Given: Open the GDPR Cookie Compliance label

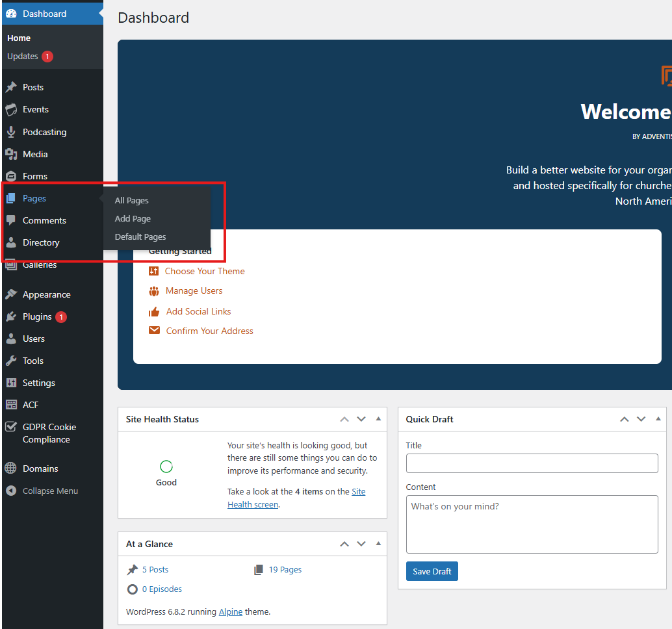Looking at the screenshot, I should tap(49, 433).
